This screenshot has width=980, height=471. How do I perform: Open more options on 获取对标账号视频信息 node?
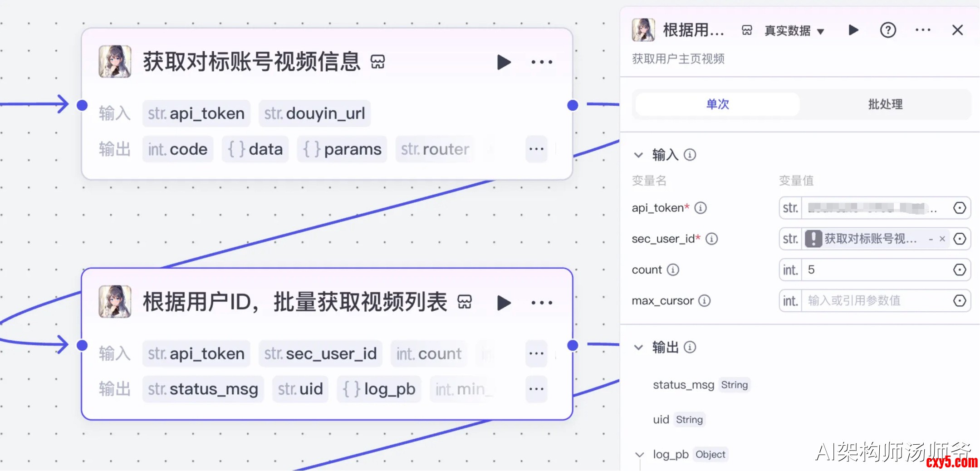[x=542, y=62]
